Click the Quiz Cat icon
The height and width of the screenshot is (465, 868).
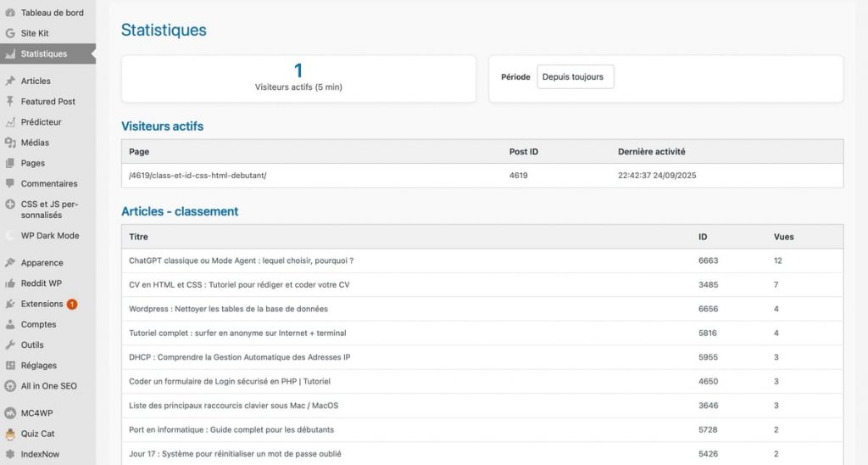pos(10,434)
